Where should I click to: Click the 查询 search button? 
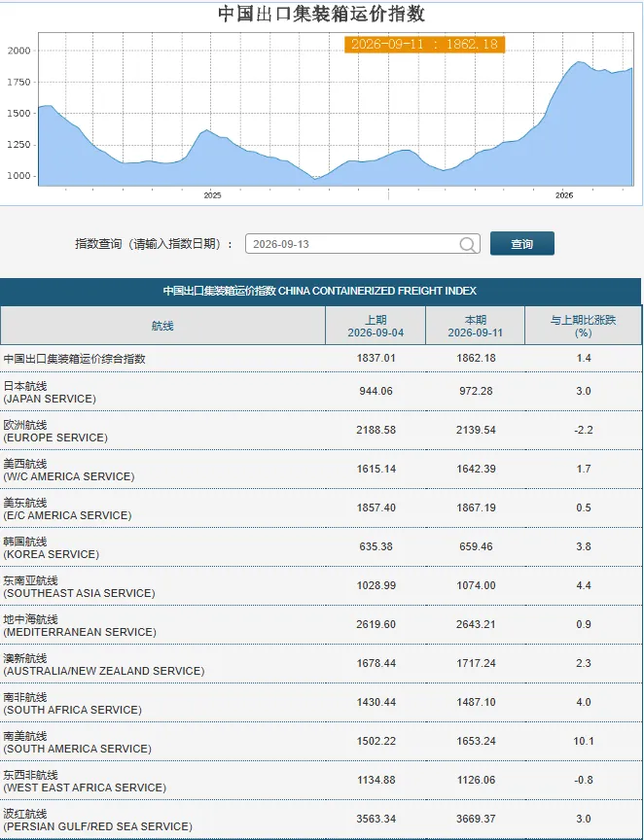coord(521,244)
